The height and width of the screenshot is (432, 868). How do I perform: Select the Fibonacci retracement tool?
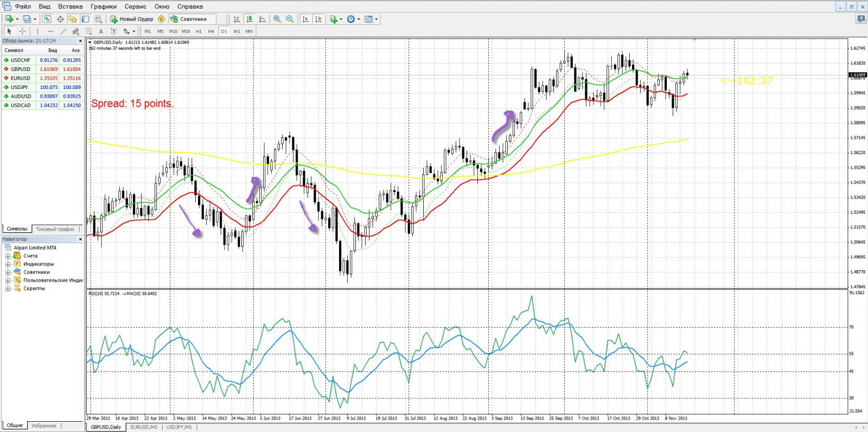point(88,31)
